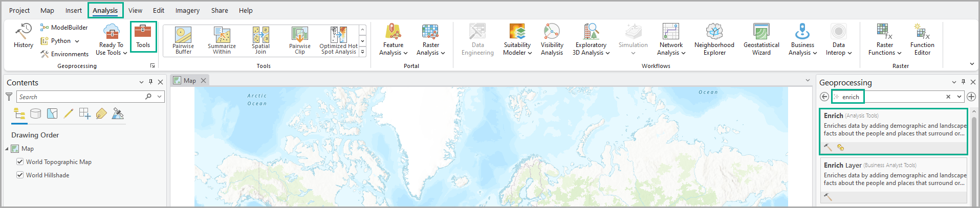
Task: Select the Pairwise Buffer tool
Action: pos(183,40)
